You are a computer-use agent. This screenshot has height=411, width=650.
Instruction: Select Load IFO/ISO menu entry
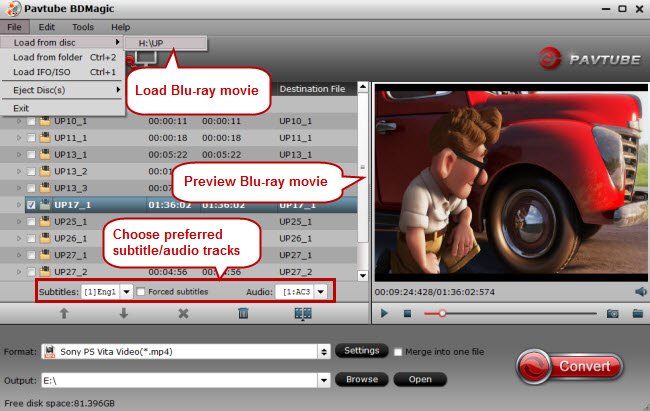62,72
